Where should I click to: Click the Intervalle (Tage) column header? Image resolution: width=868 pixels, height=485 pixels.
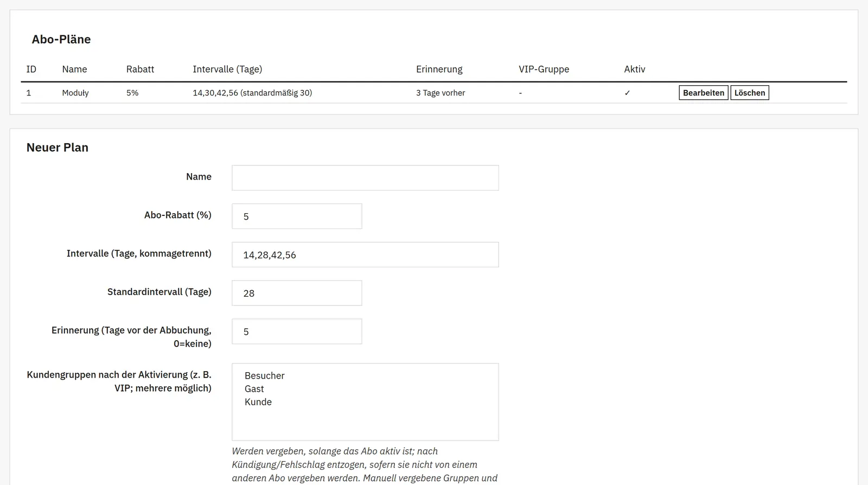point(227,69)
